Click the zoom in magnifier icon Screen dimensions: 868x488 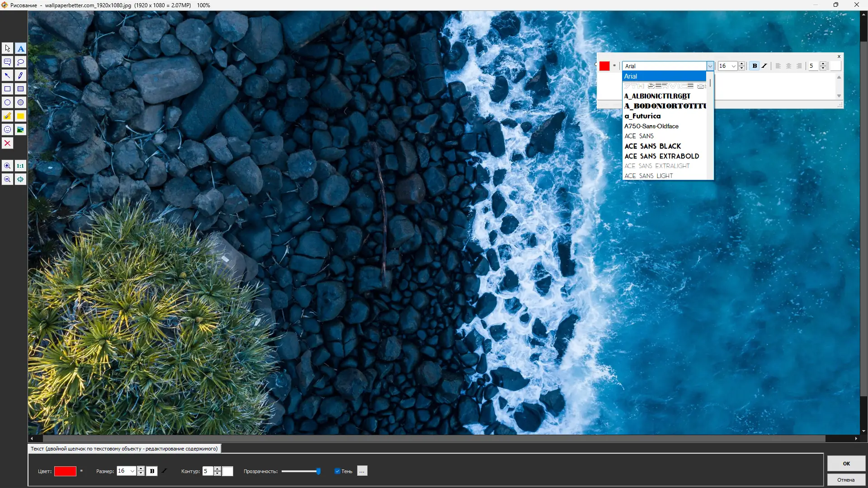click(7, 166)
